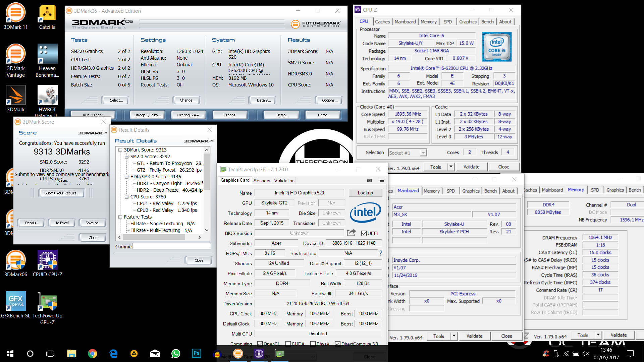Open the Windows Start menu

(10, 354)
